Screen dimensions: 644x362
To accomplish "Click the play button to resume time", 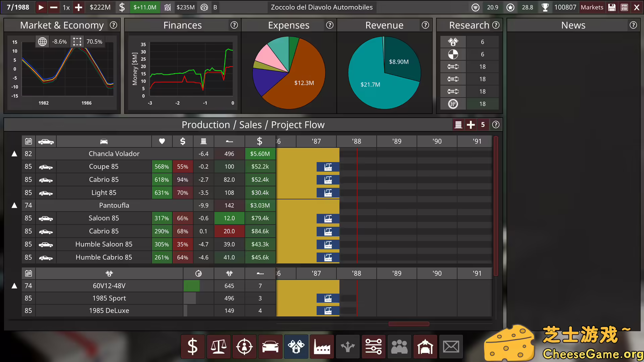I will click(41, 7).
